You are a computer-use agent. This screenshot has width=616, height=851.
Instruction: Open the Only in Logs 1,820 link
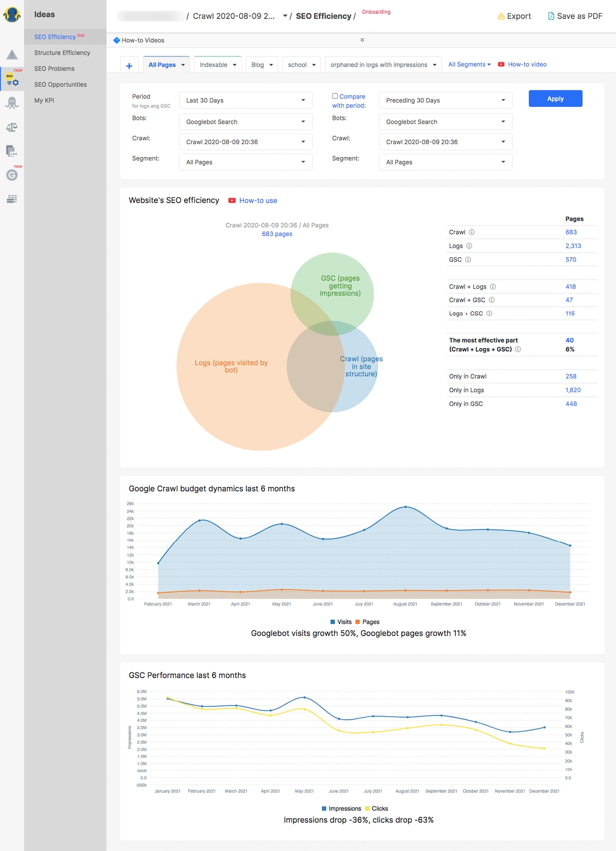[573, 390]
